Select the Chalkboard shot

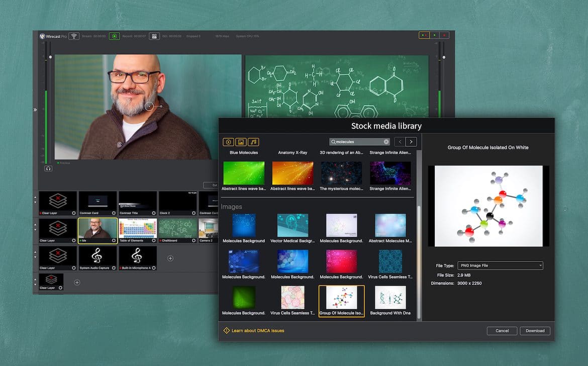178,231
